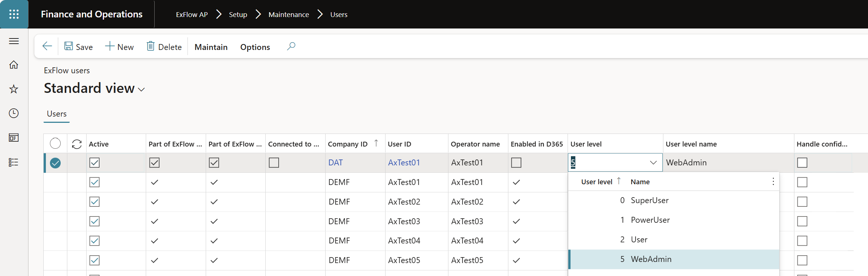This screenshot has height=276, width=868.
Task: Click the New button
Action: pyautogui.click(x=119, y=47)
